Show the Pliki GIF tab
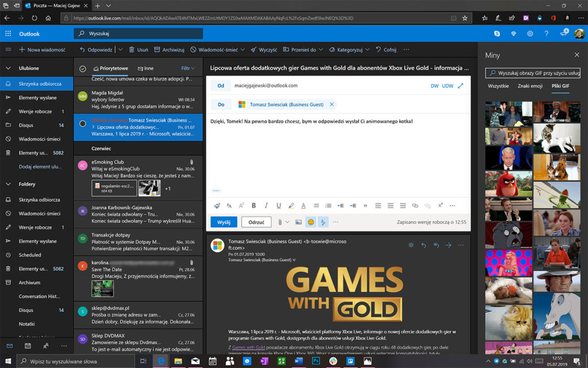Image resolution: width=588 pixels, height=368 pixels. 560,86
